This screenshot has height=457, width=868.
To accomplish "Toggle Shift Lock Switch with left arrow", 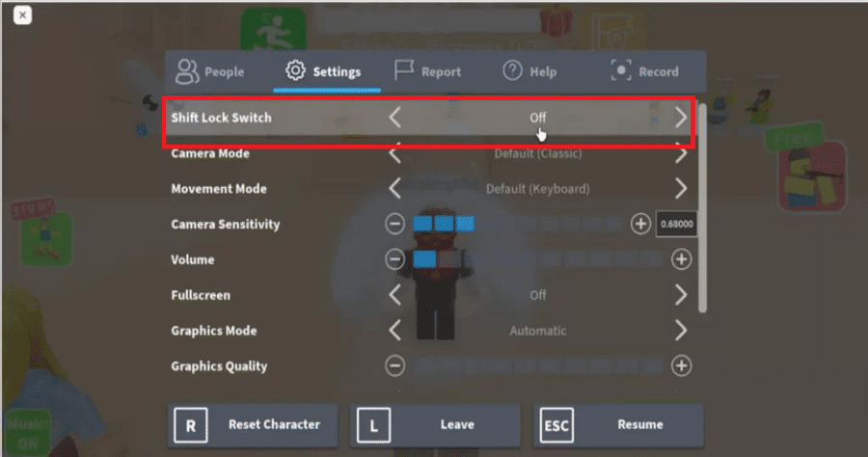I will point(394,118).
